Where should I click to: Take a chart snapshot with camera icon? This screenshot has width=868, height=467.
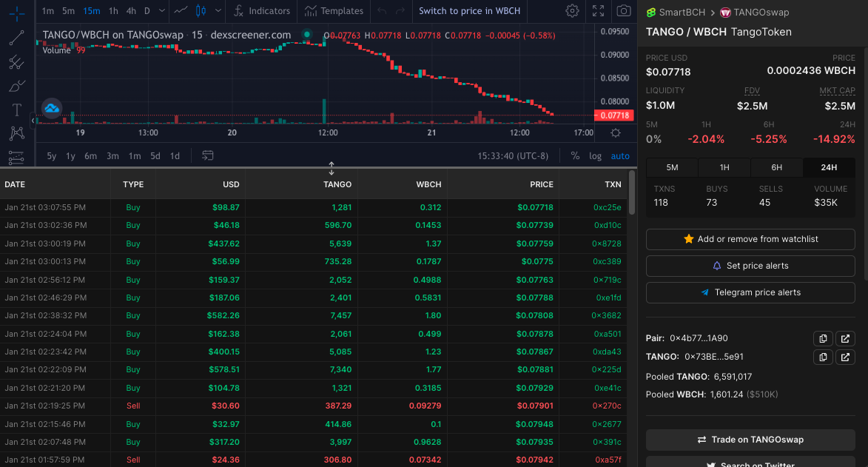coord(624,11)
